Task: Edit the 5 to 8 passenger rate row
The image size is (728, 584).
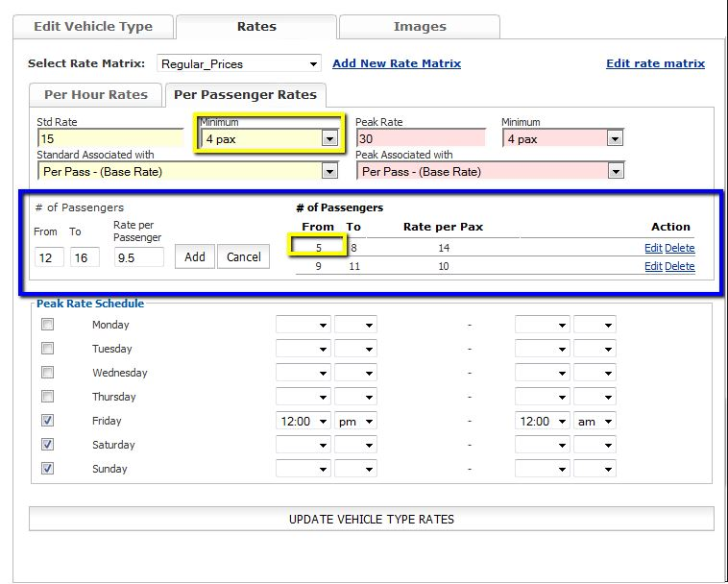Action: pyautogui.click(x=652, y=248)
